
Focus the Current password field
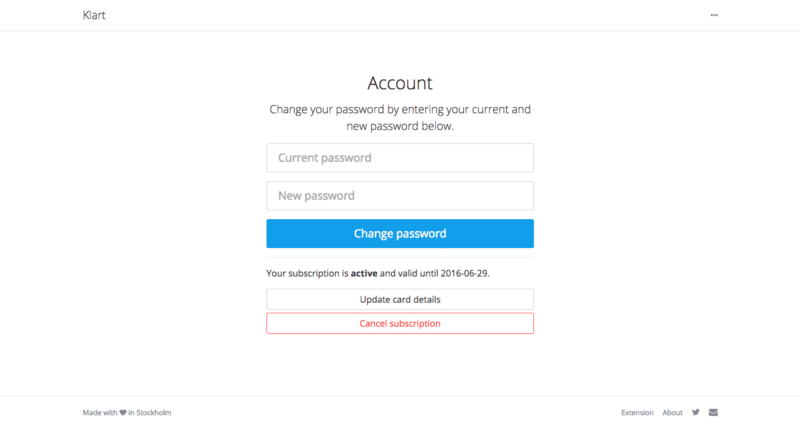pos(400,158)
